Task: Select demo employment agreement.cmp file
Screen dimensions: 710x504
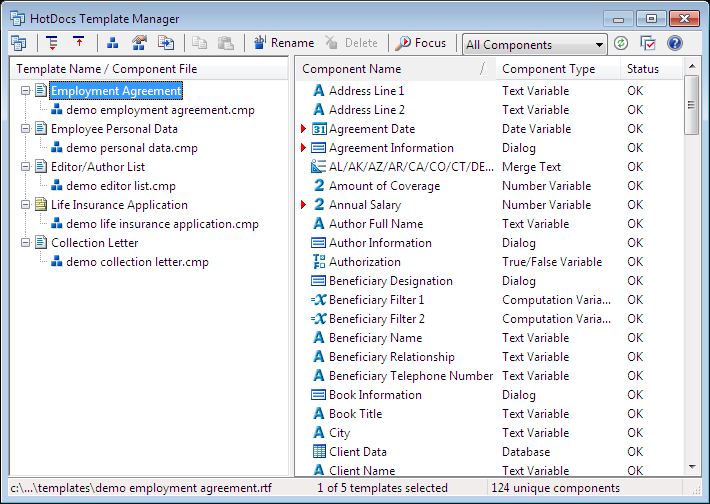Action: point(160,110)
